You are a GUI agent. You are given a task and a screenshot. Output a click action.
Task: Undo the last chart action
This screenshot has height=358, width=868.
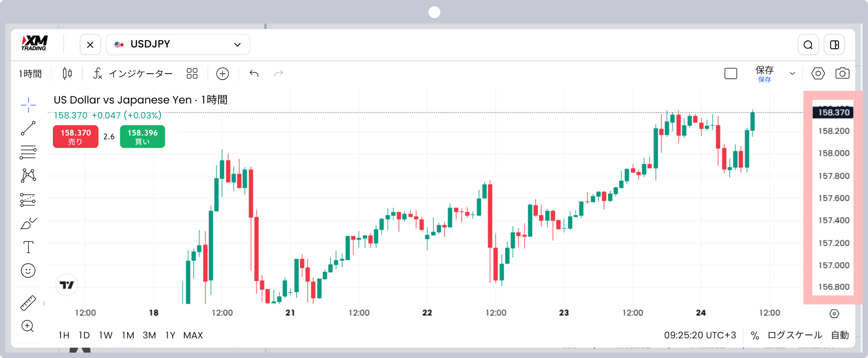click(254, 73)
